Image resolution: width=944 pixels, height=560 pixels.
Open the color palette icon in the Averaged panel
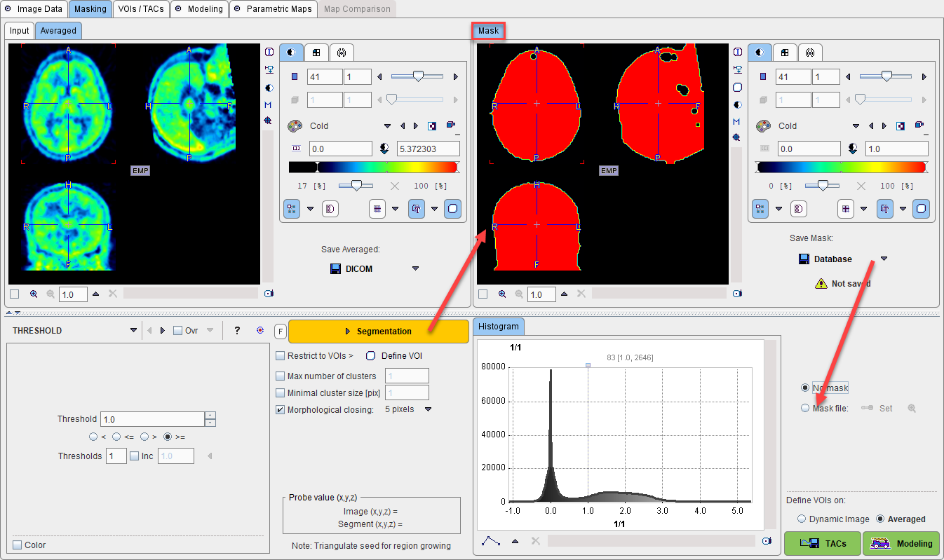tap(295, 126)
